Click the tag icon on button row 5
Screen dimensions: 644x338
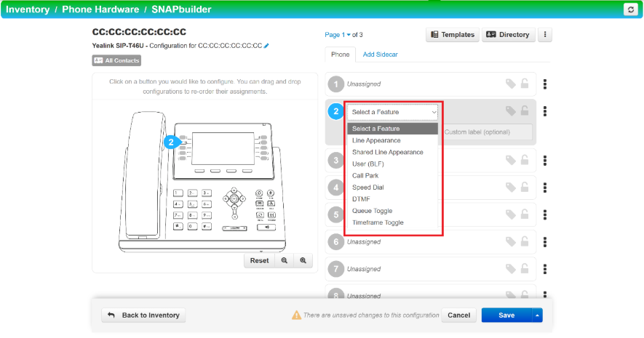click(x=511, y=214)
